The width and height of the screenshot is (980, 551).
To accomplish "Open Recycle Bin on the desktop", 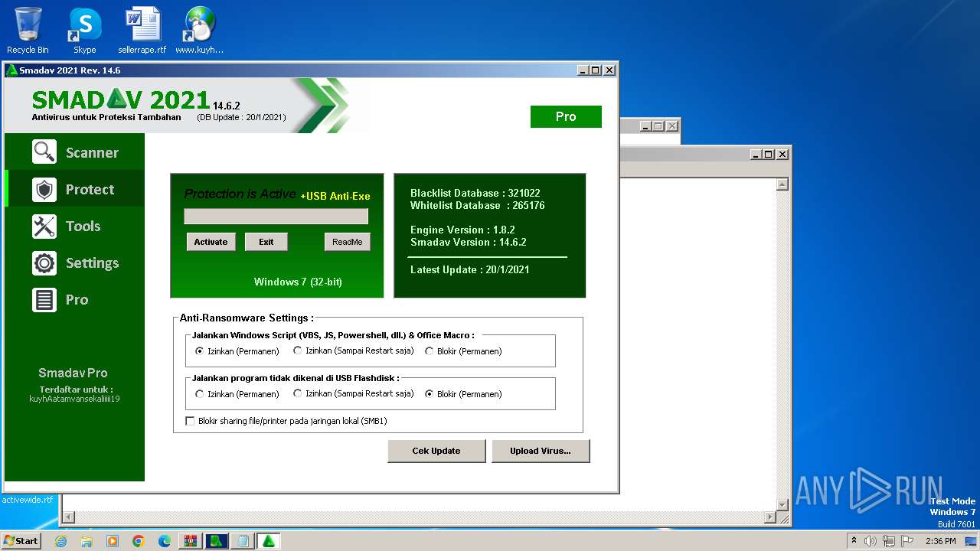I will pos(28,31).
